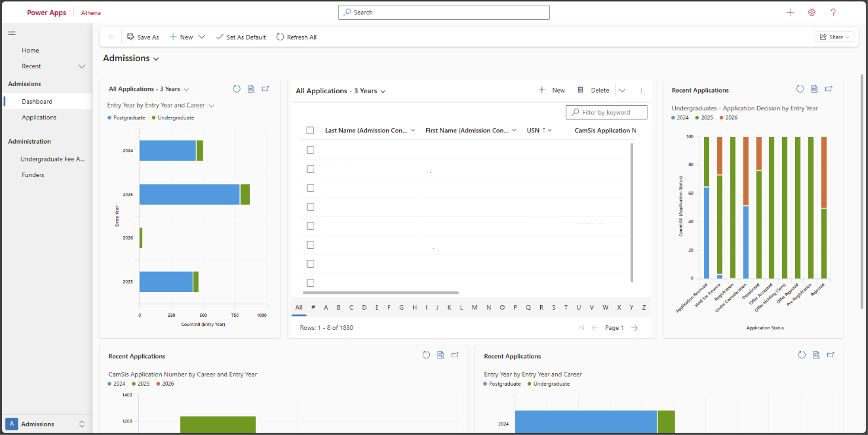Click the Filter by keyword field
868x435 pixels.
[x=607, y=112]
